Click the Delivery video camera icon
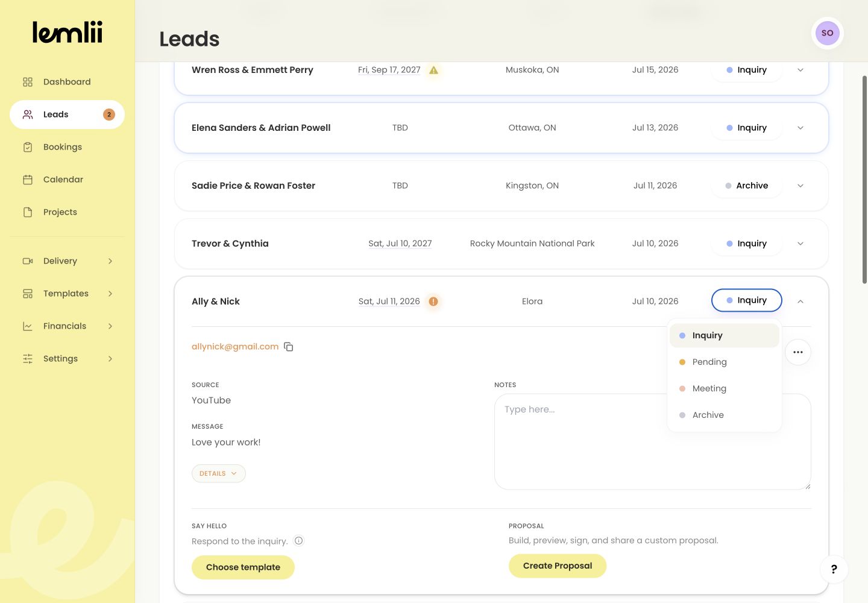The image size is (868, 603). click(28, 261)
